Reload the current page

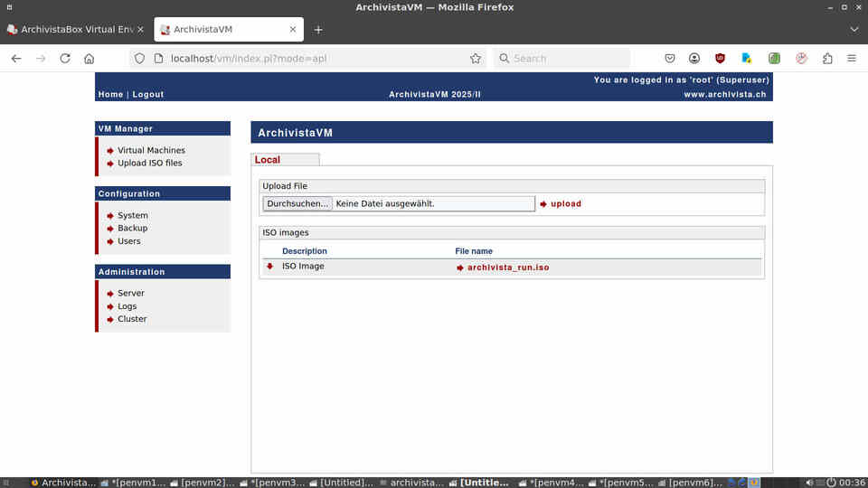click(65, 58)
